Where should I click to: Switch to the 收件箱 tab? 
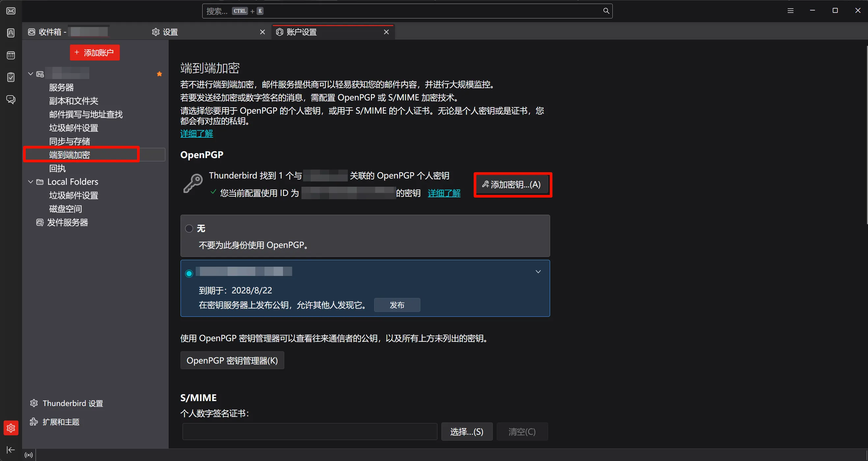click(50, 31)
